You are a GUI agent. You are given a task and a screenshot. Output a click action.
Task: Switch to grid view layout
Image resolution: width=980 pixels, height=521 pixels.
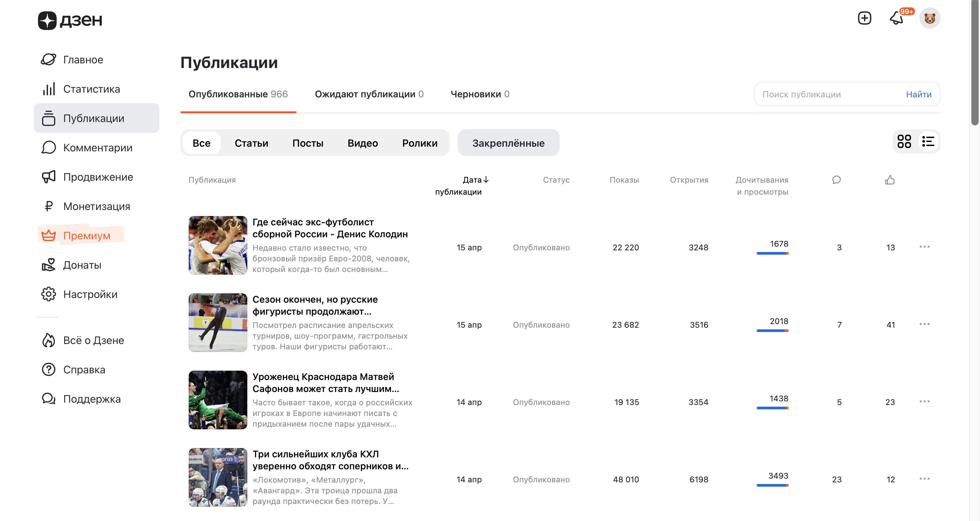tap(904, 142)
